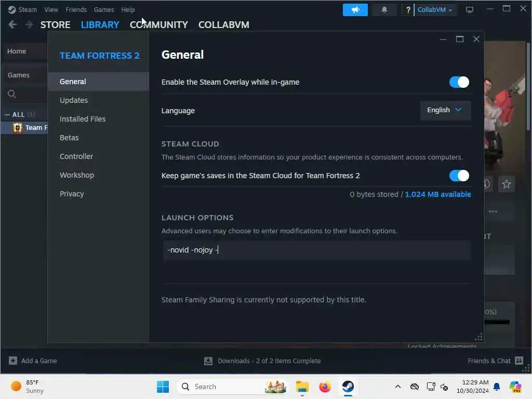Click the Downloads arrow icon
The image size is (532, 399).
208,361
